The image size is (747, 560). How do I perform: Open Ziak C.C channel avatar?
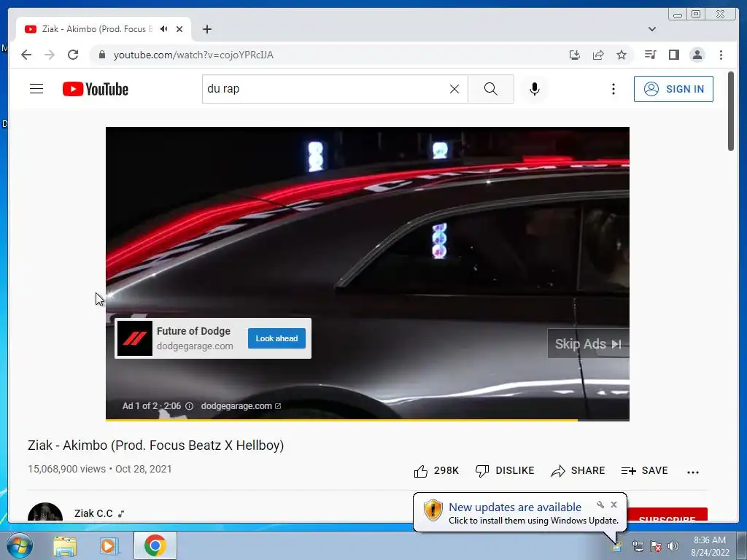click(x=44, y=513)
